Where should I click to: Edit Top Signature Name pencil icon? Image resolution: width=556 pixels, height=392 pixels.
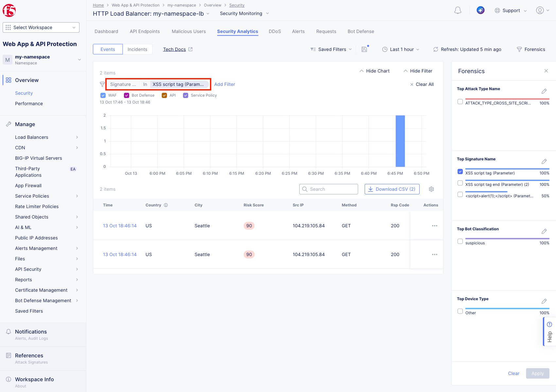coord(544,161)
